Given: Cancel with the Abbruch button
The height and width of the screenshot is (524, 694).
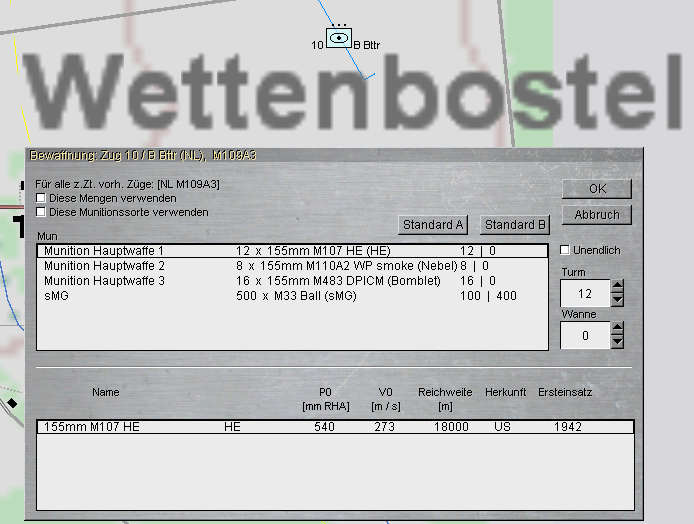Looking at the screenshot, I should [x=597, y=215].
